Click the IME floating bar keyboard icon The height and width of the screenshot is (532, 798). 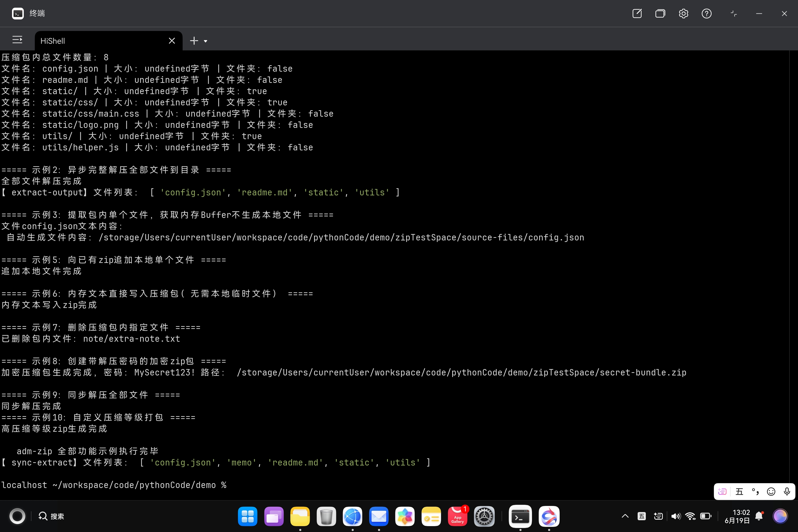(x=722, y=491)
